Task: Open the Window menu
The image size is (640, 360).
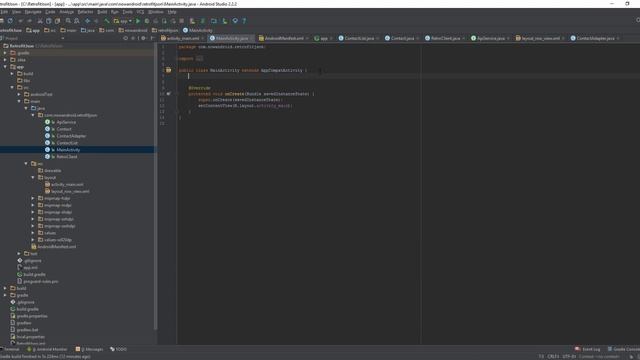Action: pyautogui.click(x=156, y=12)
